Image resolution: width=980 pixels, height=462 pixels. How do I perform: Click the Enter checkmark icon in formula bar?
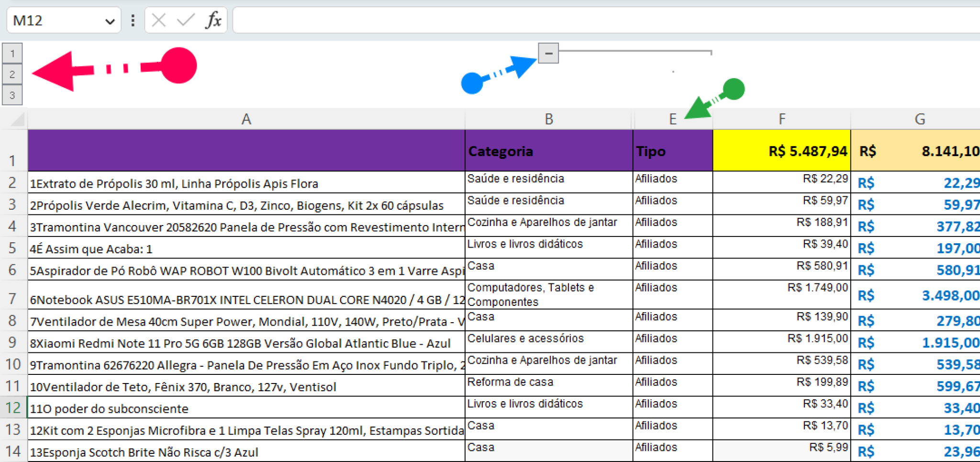(184, 20)
